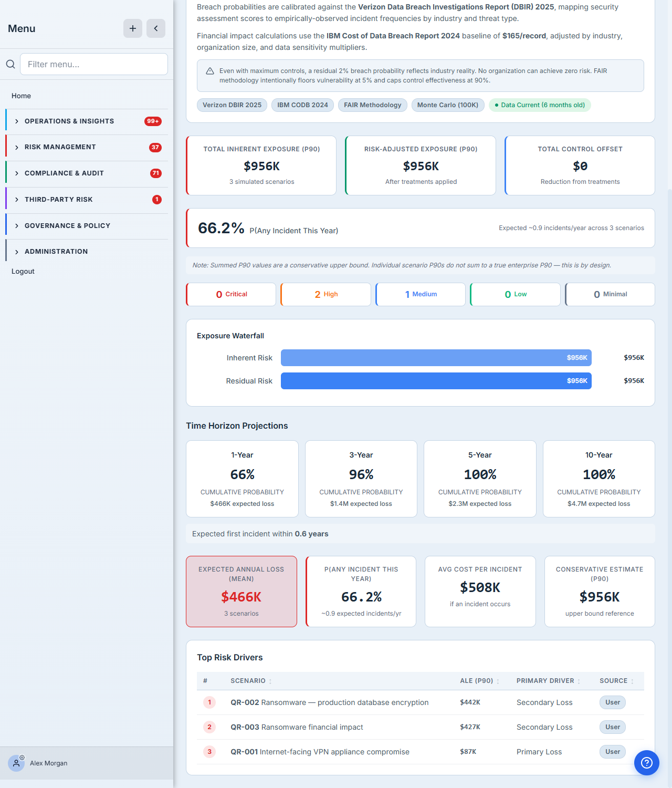Click the Data Current (6 months old) badge
This screenshot has height=788, width=672.
(x=540, y=105)
